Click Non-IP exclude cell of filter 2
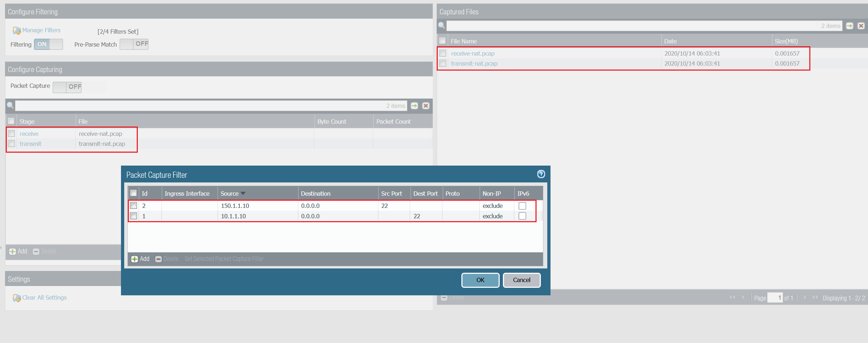This screenshot has width=868, height=343. pos(493,206)
